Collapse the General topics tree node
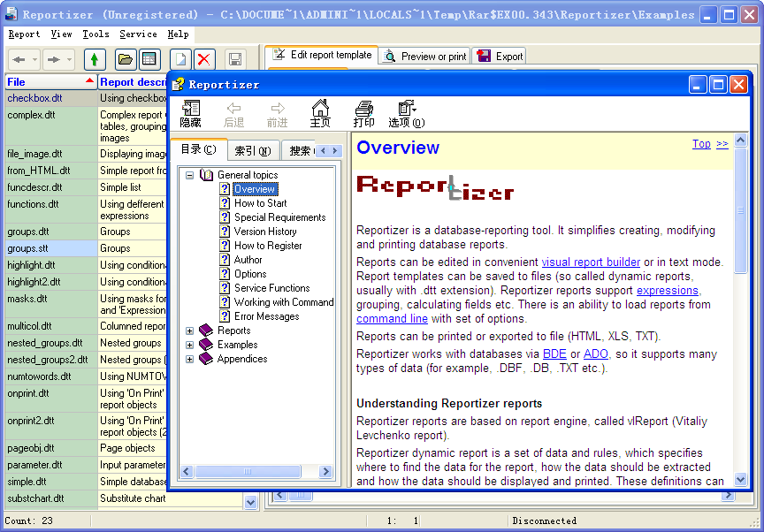Image resolution: width=764 pixels, height=532 pixels. pos(189,175)
